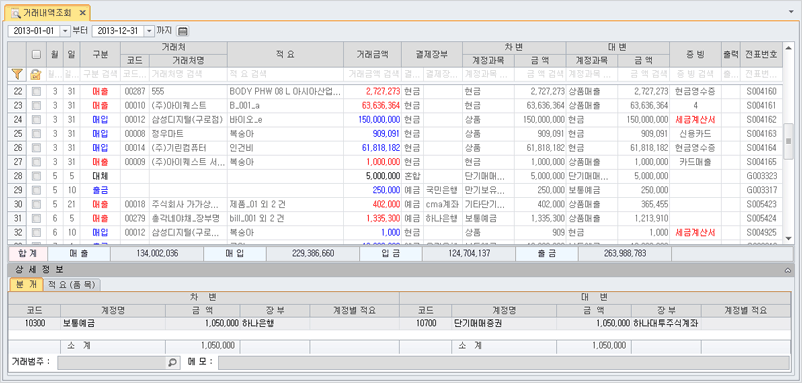Click the 증빙 검색 filter field

(695, 75)
